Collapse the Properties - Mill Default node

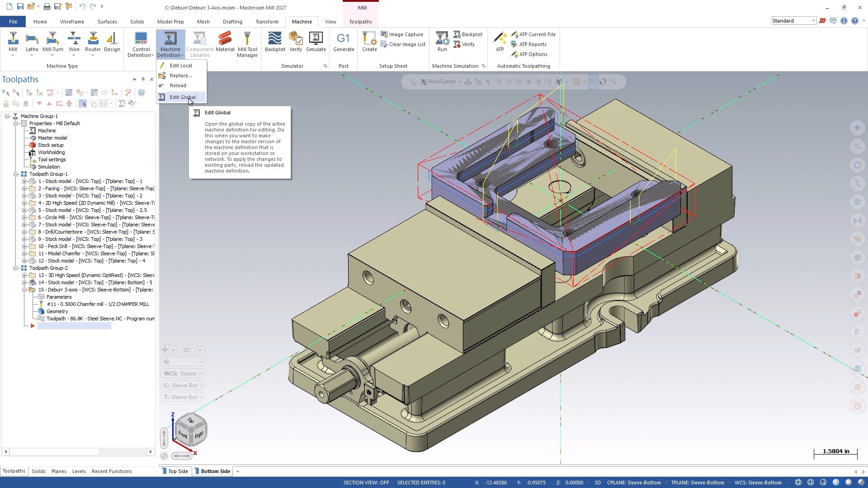click(x=15, y=123)
